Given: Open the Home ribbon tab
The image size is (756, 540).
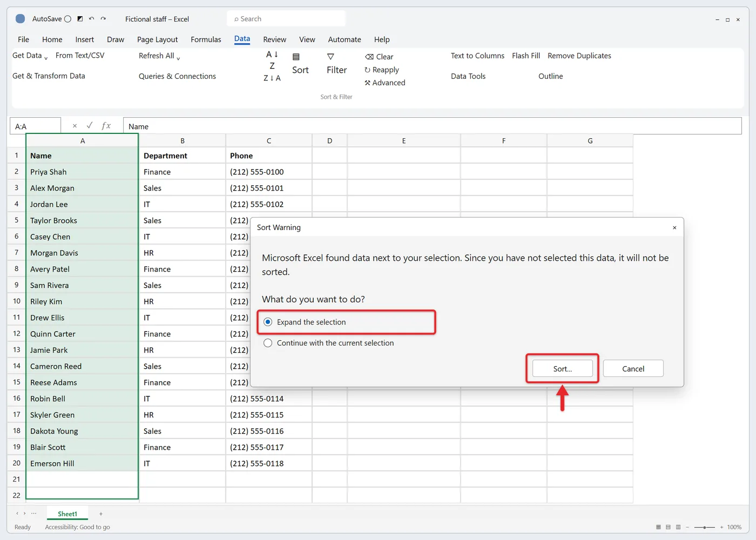Looking at the screenshot, I should (x=52, y=39).
